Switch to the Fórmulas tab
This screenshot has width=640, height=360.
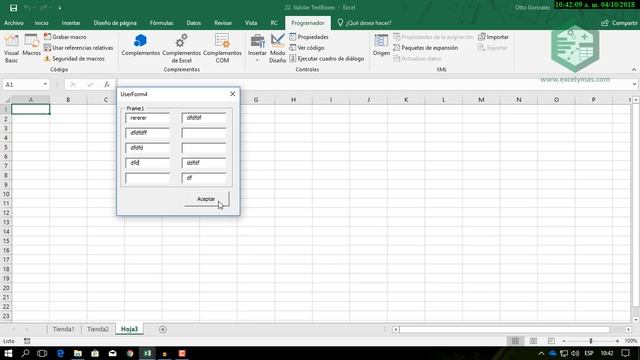[x=161, y=23]
